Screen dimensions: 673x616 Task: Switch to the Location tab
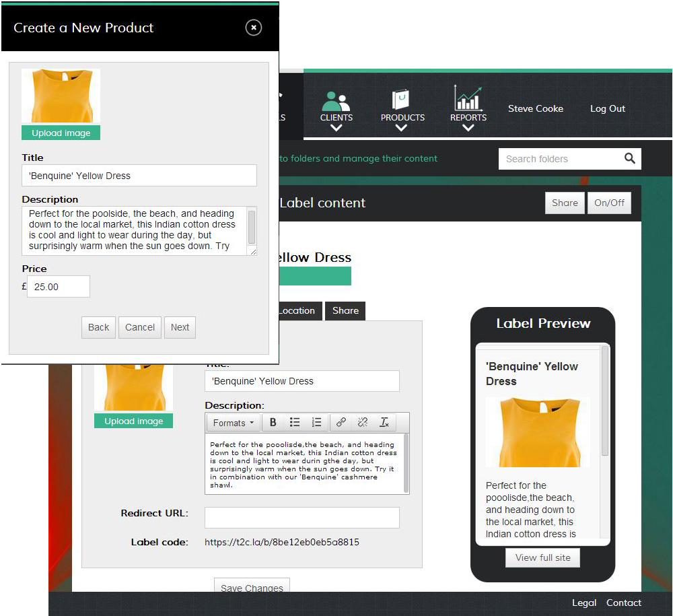coord(297,310)
